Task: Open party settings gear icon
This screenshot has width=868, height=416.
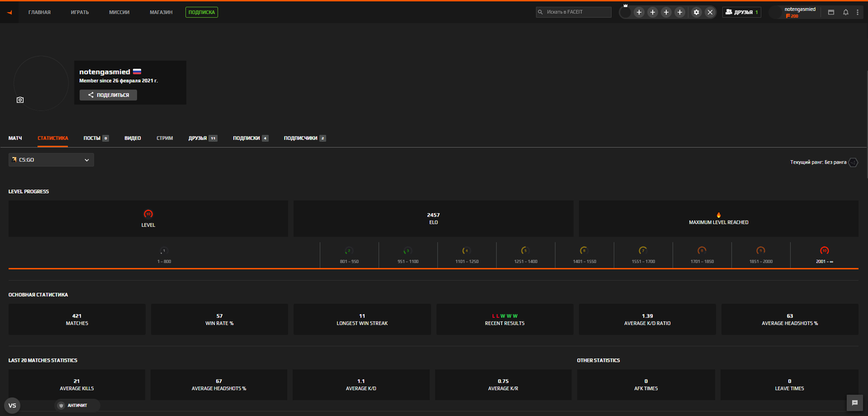Action: click(696, 12)
